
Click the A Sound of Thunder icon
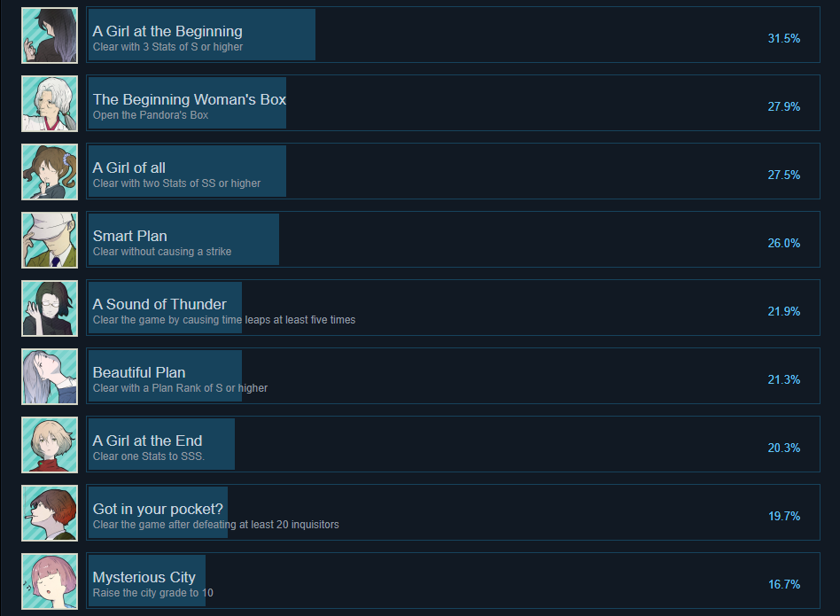[x=50, y=308]
